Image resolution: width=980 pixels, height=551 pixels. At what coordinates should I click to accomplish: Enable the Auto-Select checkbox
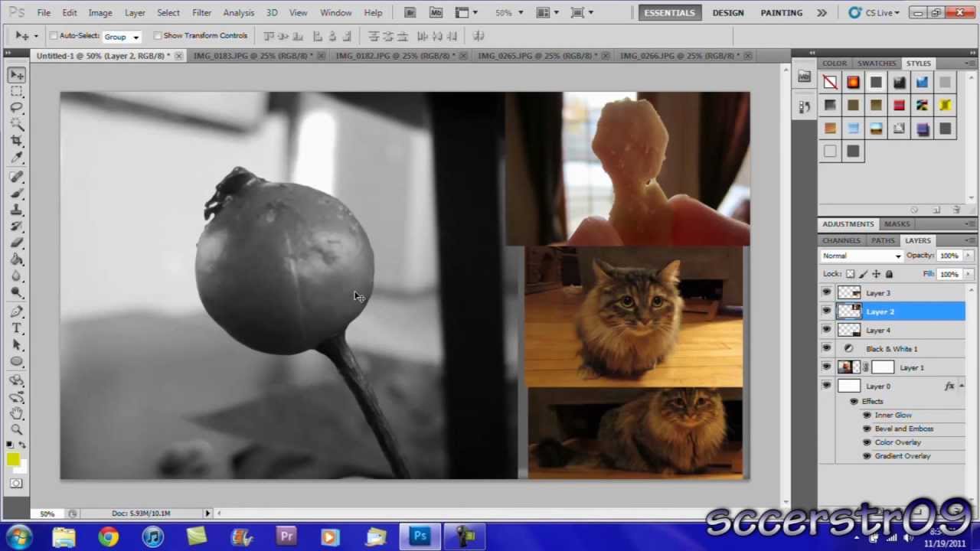[54, 36]
